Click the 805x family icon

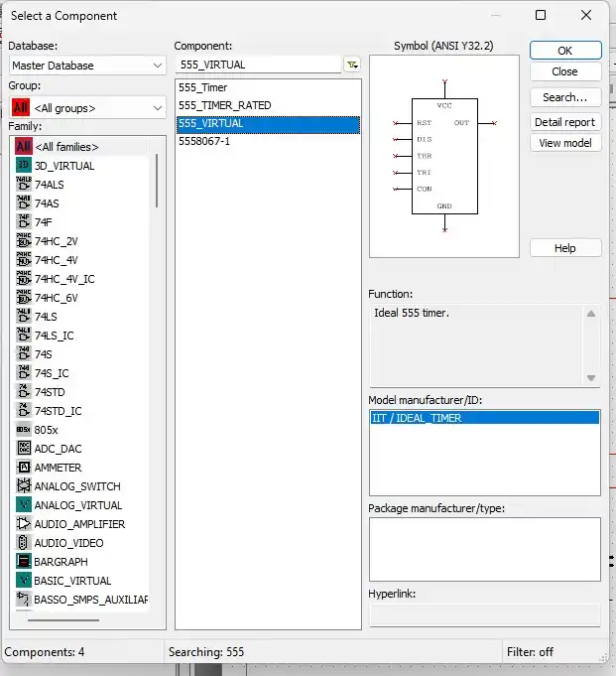coord(24,430)
